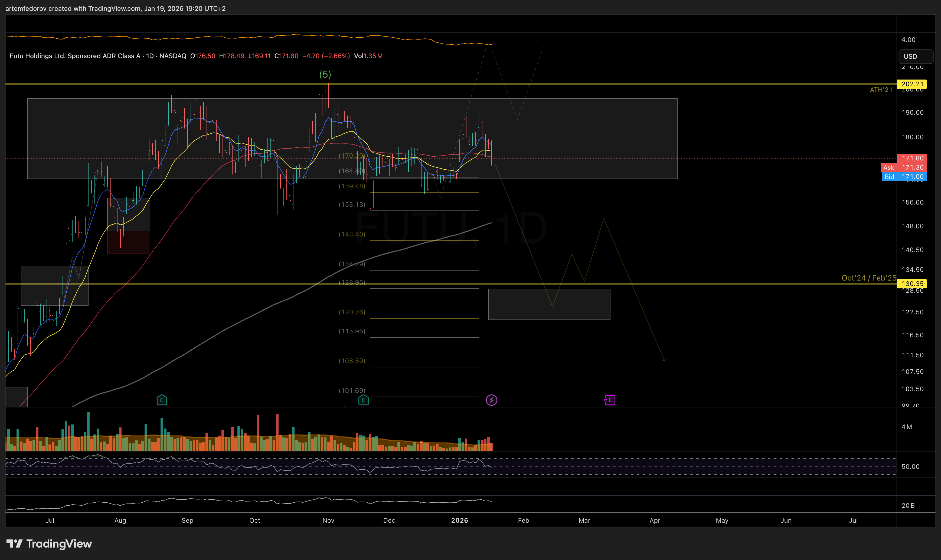The width and height of the screenshot is (941, 560).
Task: Select the (115.95) Fibonacci level label
Action: (x=352, y=331)
